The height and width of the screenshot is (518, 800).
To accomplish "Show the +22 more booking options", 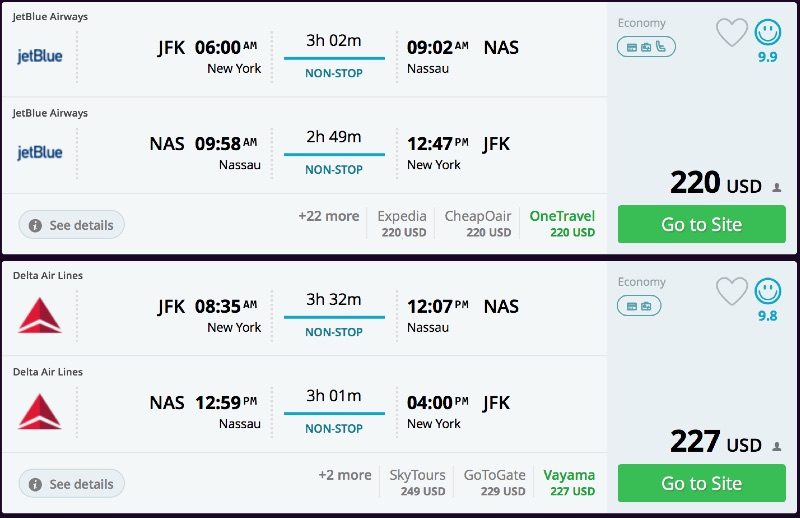I will 328,216.
